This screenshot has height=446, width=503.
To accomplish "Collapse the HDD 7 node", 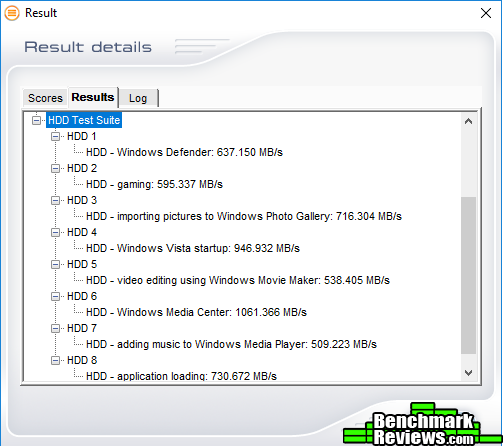I will pos(55,328).
